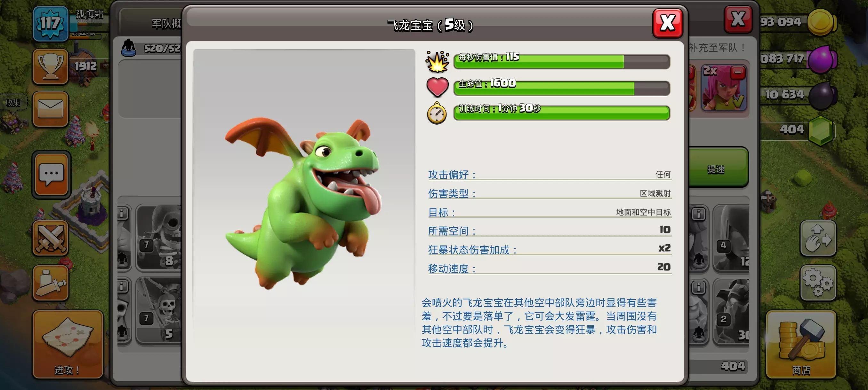
Task: Tap the 所需空间 housing space row
Action: coord(550,231)
